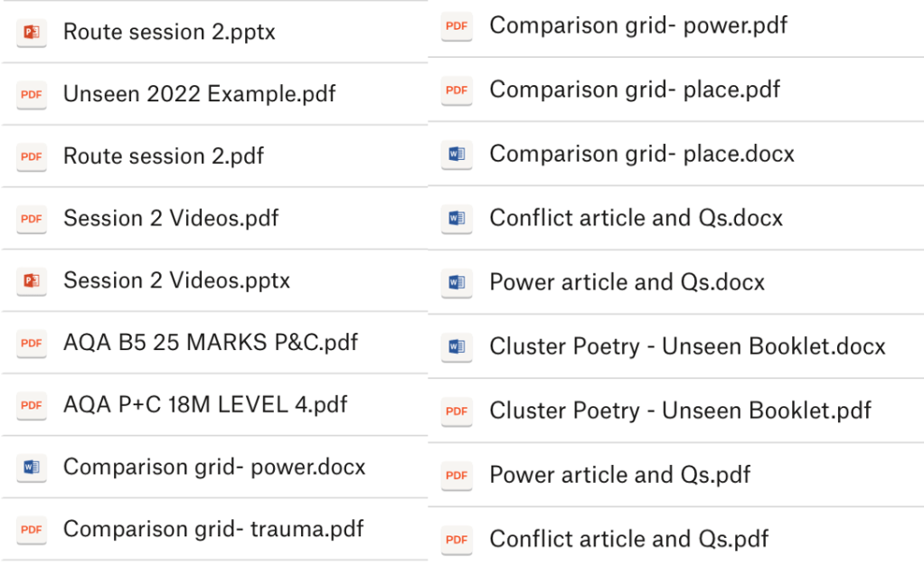Open Cluster Poetry - Unseen Booklet.pdf
Viewport: 924px width, 567px height.
click(x=680, y=411)
